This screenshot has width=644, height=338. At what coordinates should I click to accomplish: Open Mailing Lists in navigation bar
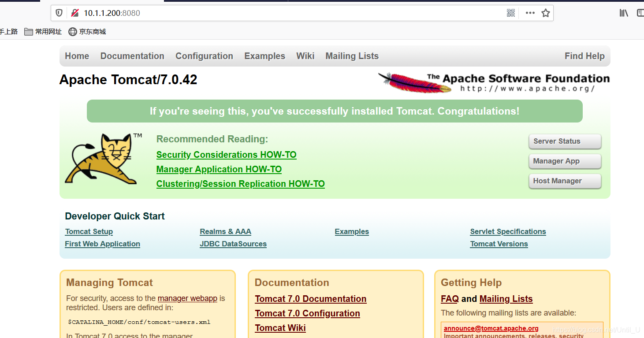pyautogui.click(x=352, y=56)
